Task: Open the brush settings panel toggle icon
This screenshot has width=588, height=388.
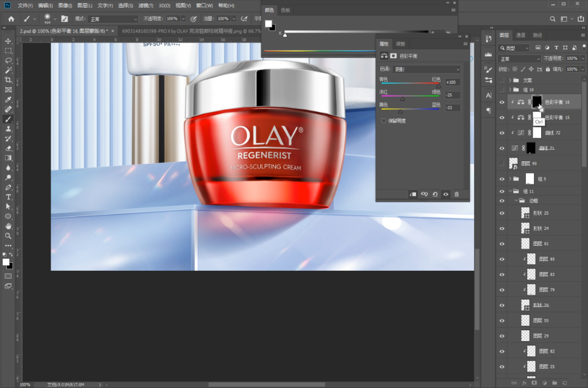Action: pos(64,19)
